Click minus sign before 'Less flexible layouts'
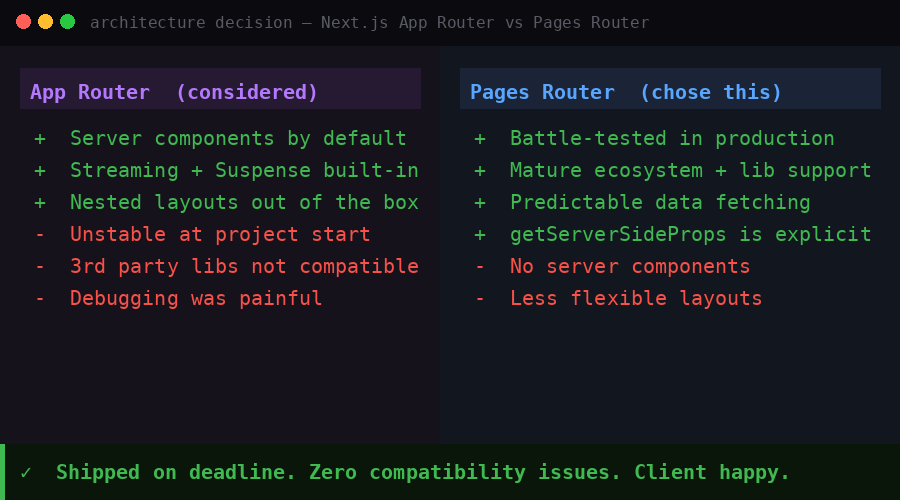 coord(480,299)
